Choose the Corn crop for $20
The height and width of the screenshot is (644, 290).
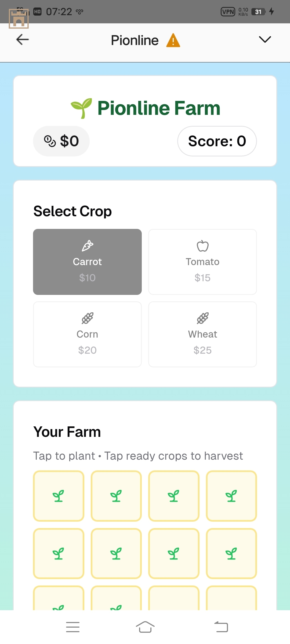[x=87, y=334]
